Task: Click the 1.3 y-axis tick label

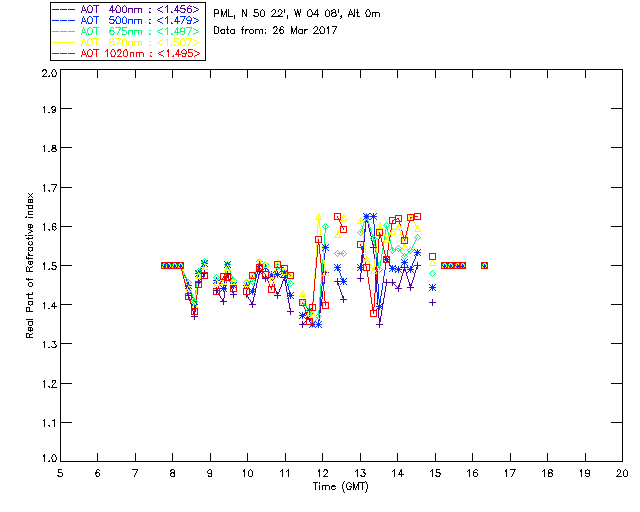Action: [x=49, y=344]
